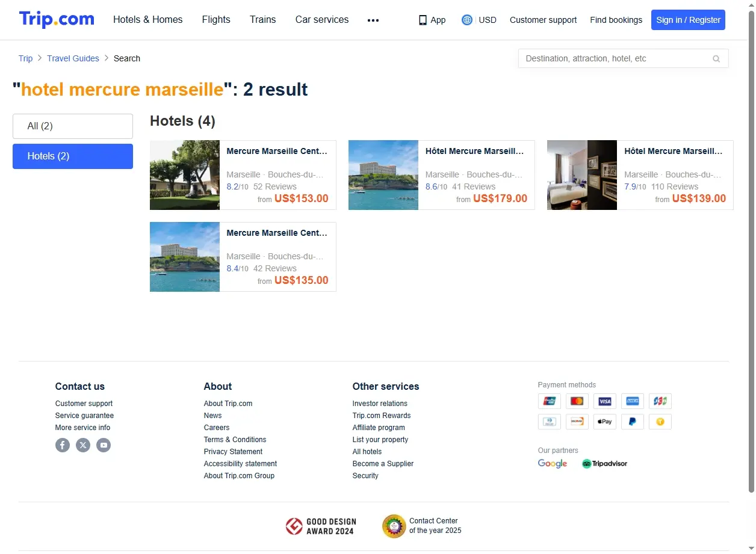Open the Trains menu

263,19
